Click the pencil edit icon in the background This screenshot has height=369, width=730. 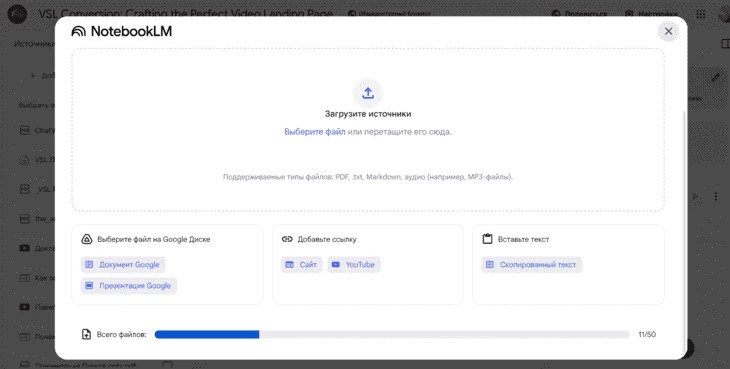click(716, 78)
